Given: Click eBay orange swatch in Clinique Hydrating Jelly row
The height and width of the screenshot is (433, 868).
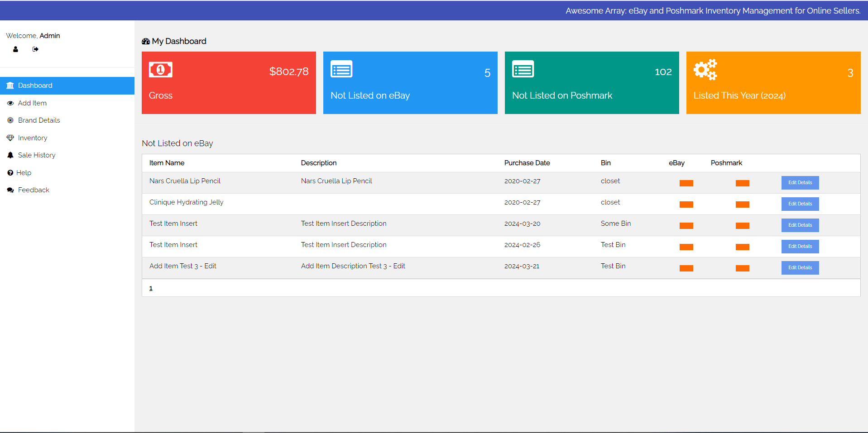Looking at the screenshot, I should (x=686, y=205).
